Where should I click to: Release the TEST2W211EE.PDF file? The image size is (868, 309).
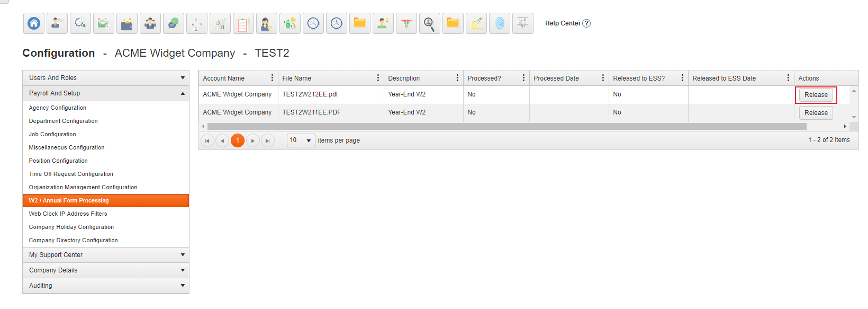[x=816, y=113]
